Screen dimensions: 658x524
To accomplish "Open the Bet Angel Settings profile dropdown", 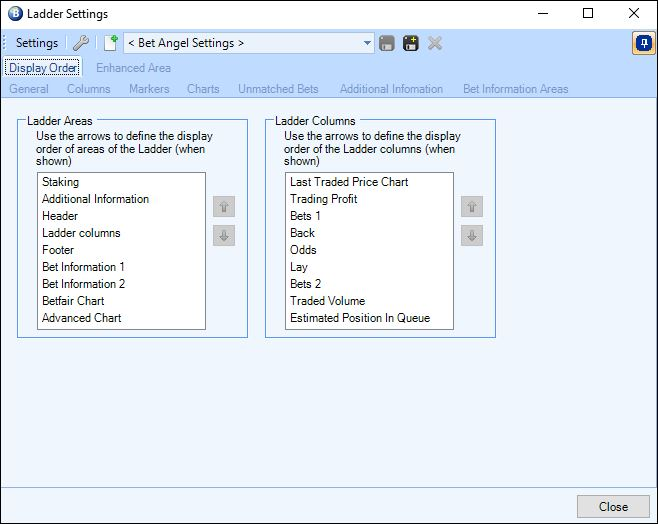I will (x=249, y=43).
